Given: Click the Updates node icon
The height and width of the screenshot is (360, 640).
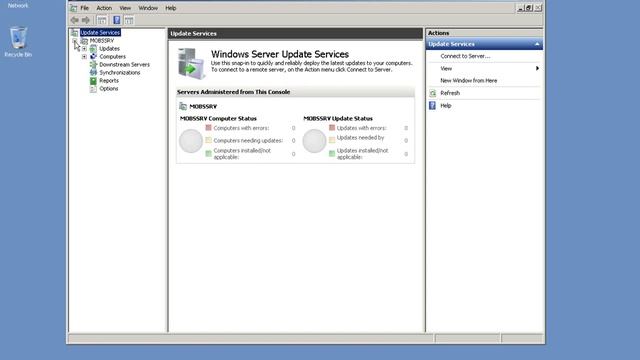Looking at the screenshot, I should pos(93,49).
